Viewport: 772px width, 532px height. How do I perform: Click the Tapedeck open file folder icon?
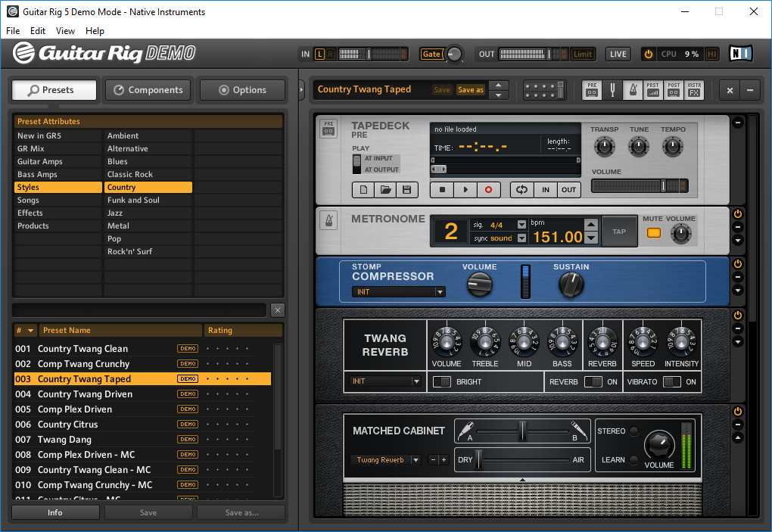pos(385,189)
